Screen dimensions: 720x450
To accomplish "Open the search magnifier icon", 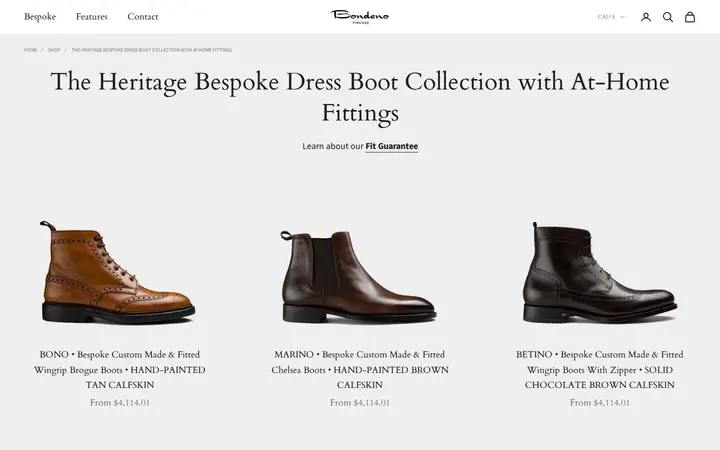I will [x=668, y=17].
